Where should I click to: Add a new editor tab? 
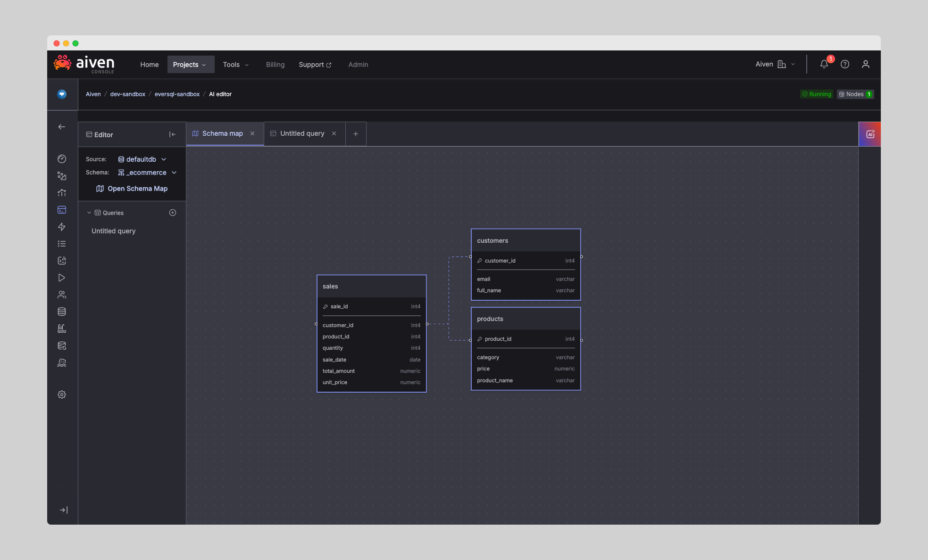(x=356, y=134)
